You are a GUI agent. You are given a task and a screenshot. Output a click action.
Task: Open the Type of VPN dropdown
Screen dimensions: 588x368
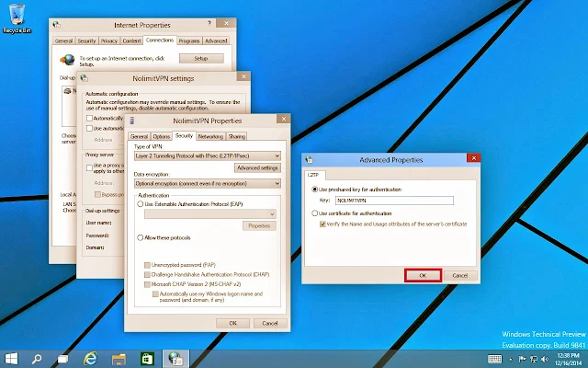coord(208,155)
